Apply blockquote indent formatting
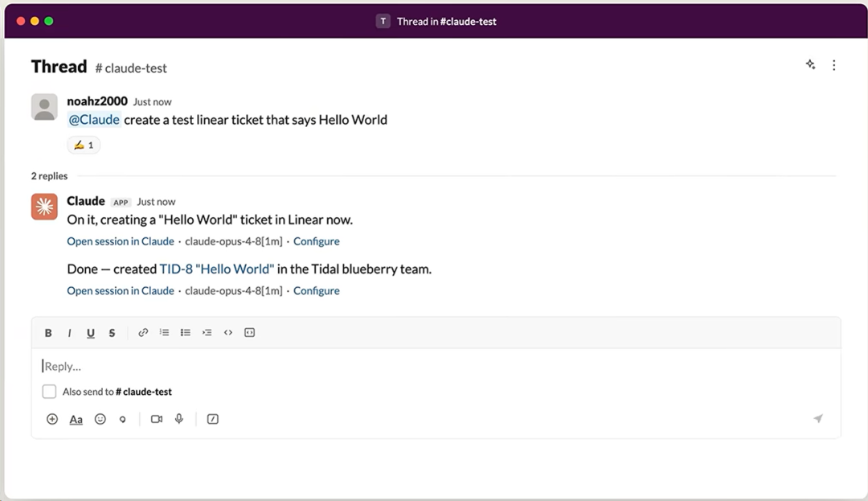The width and height of the screenshot is (868, 501). tap(207, 332)
